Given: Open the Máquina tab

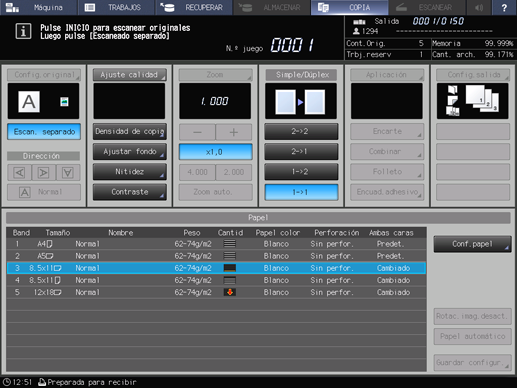Looking at the screenshot, I should (x=39, y=7).
